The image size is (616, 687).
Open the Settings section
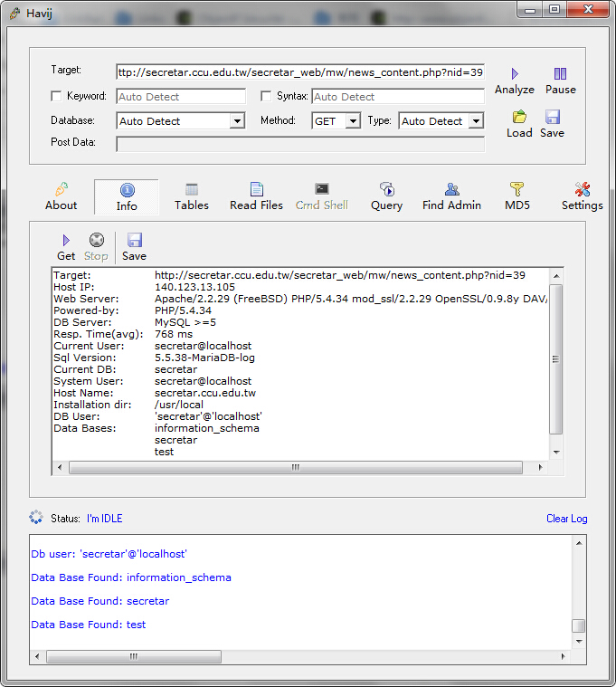582,196
